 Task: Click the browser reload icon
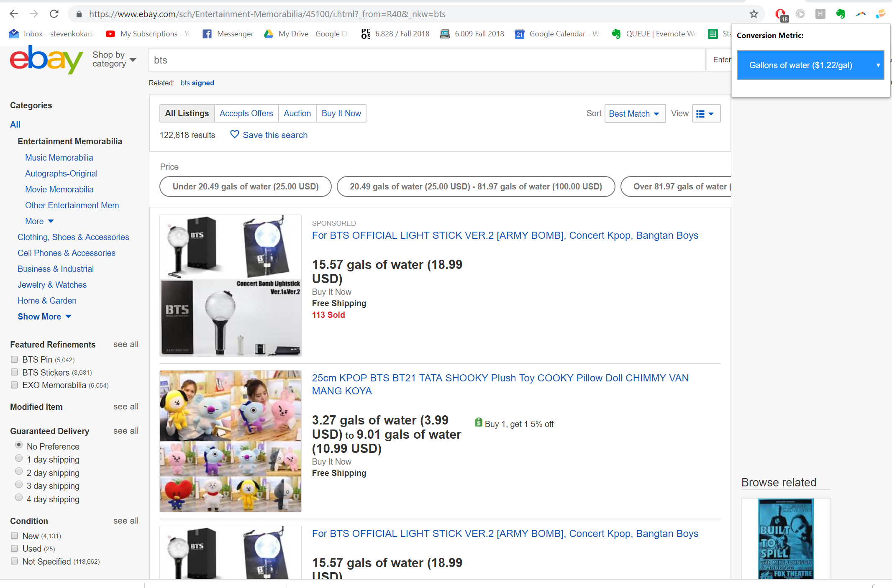[54, 14]
